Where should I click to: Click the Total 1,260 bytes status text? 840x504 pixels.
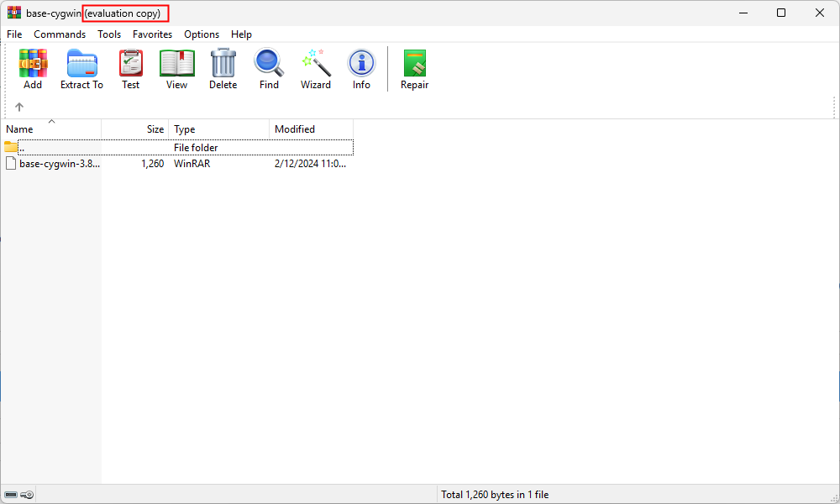(495, 495)
